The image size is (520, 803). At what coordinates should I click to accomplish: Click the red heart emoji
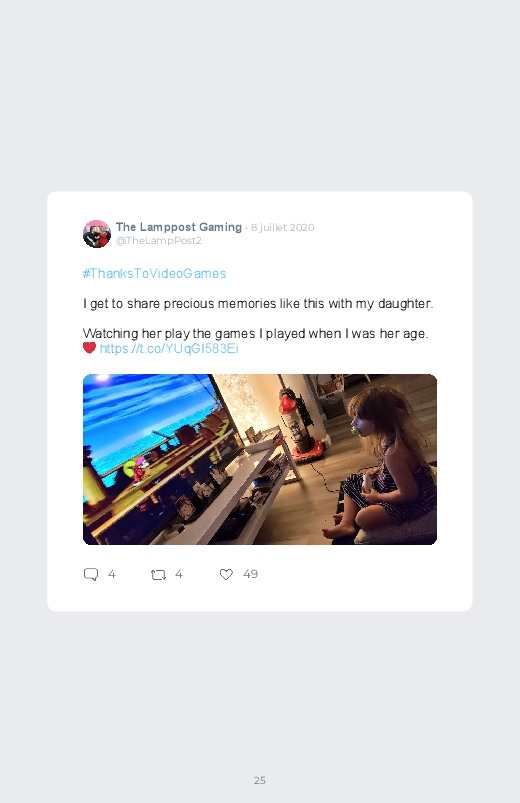pos(89,348)
